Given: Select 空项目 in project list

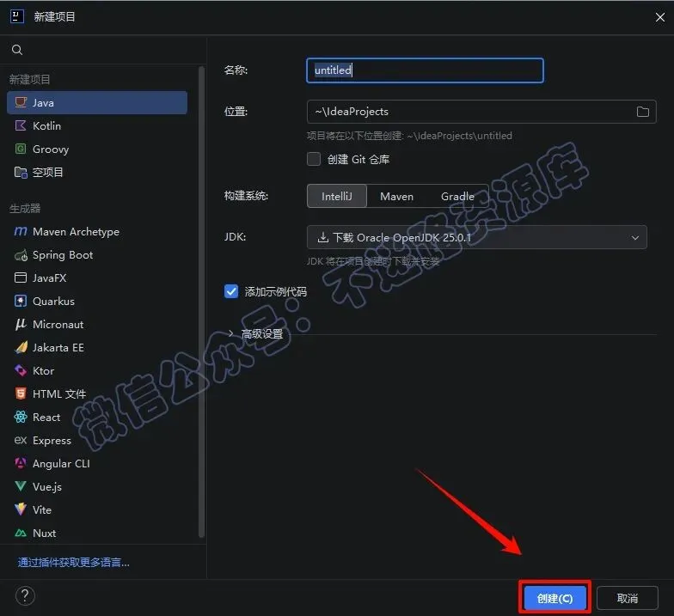Looking at the screenshot, I should pos(97,172).
